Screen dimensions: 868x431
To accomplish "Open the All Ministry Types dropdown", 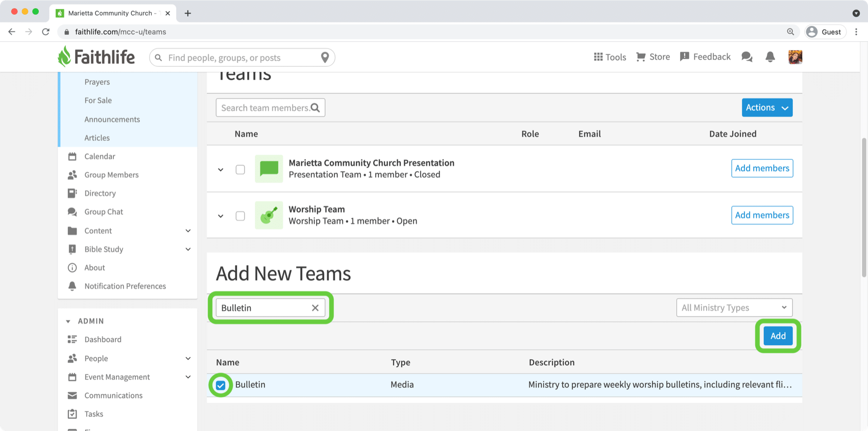I will 734,308.
